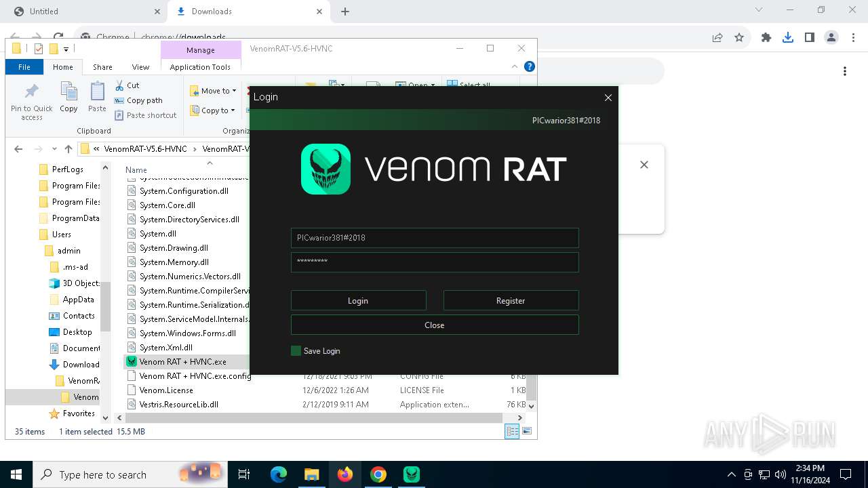868x488 pixels.
Task: Tick the Save Login checkbox
Action: click(296, 351)
